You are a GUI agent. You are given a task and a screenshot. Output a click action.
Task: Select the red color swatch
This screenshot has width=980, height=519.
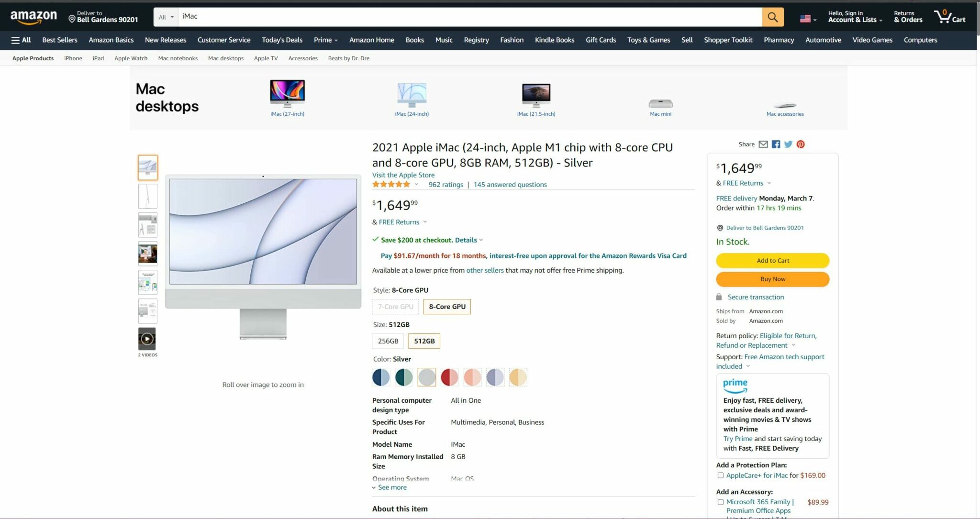[449, 377]
